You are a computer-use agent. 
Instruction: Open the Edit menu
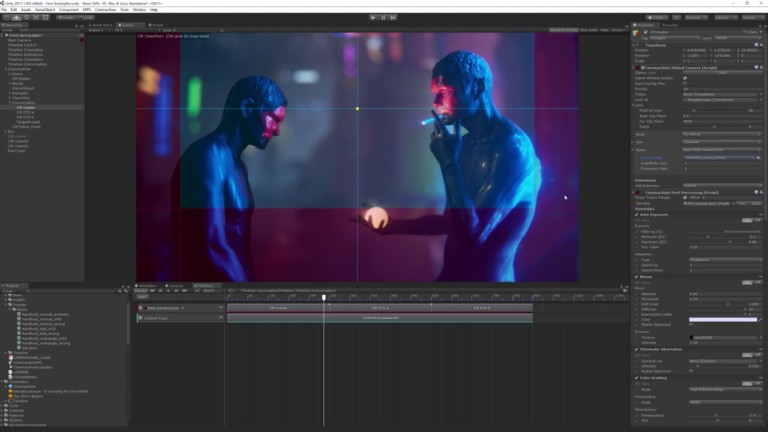pos(13,9)
